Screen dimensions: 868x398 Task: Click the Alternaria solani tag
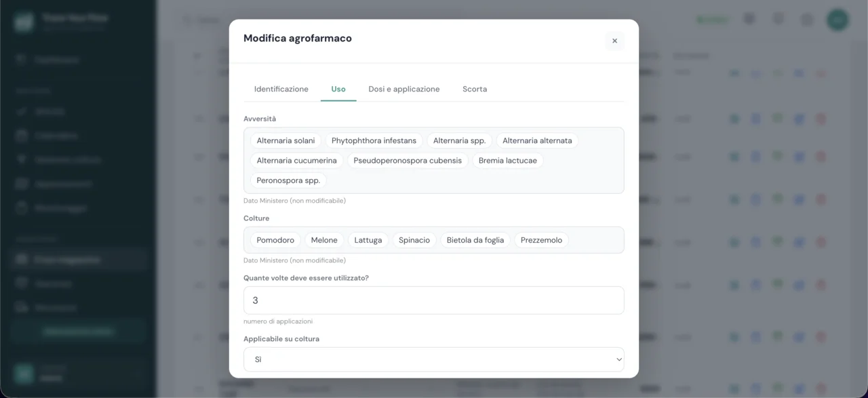point(285,141)
